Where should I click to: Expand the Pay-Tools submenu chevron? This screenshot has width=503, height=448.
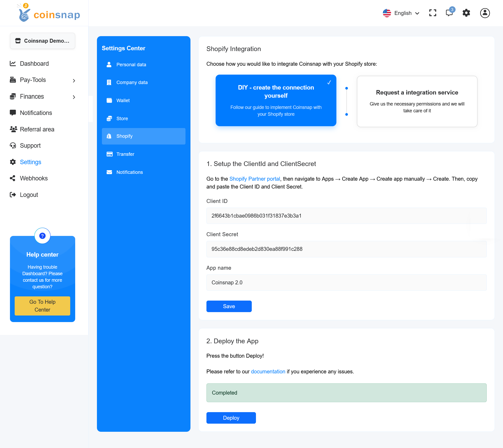tap(74, 81)
